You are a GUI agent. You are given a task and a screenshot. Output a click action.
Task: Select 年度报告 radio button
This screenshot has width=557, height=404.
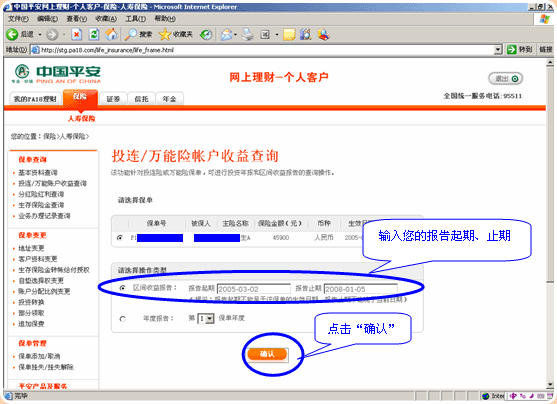point(123,318)
